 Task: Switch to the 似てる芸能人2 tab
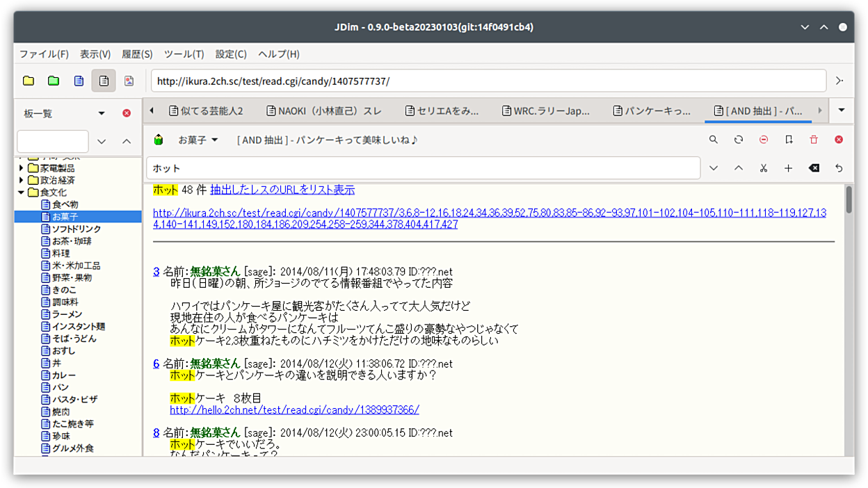[x=205, y=111]
